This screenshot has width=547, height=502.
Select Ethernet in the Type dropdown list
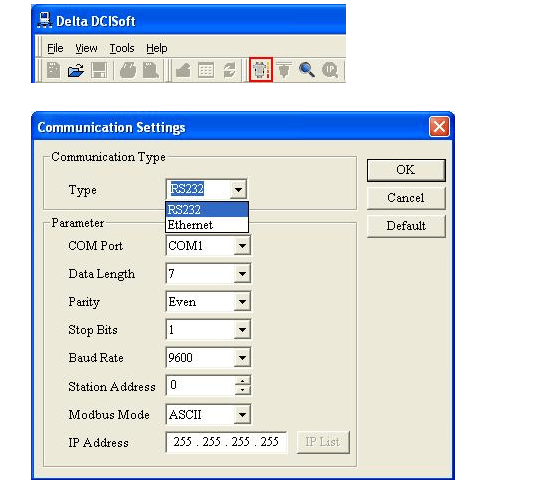pos(207,225)
